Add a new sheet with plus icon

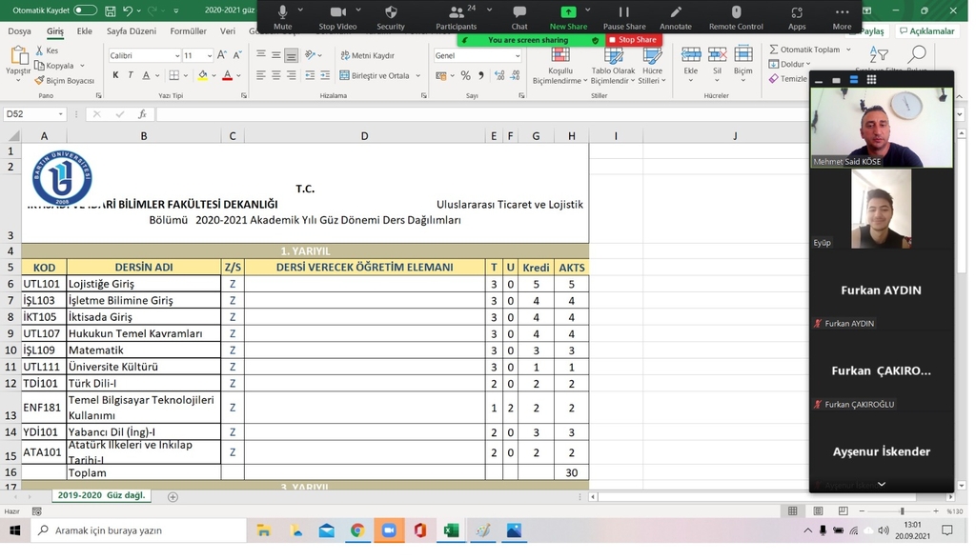pyautogui.click(x=173, y=496)
